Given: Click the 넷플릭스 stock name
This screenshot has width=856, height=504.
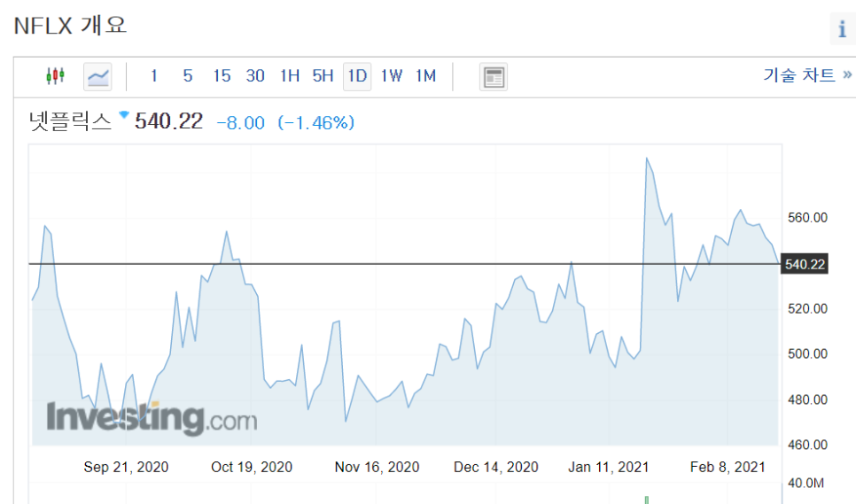Looking at the screenshot, I should click(70, 121).
